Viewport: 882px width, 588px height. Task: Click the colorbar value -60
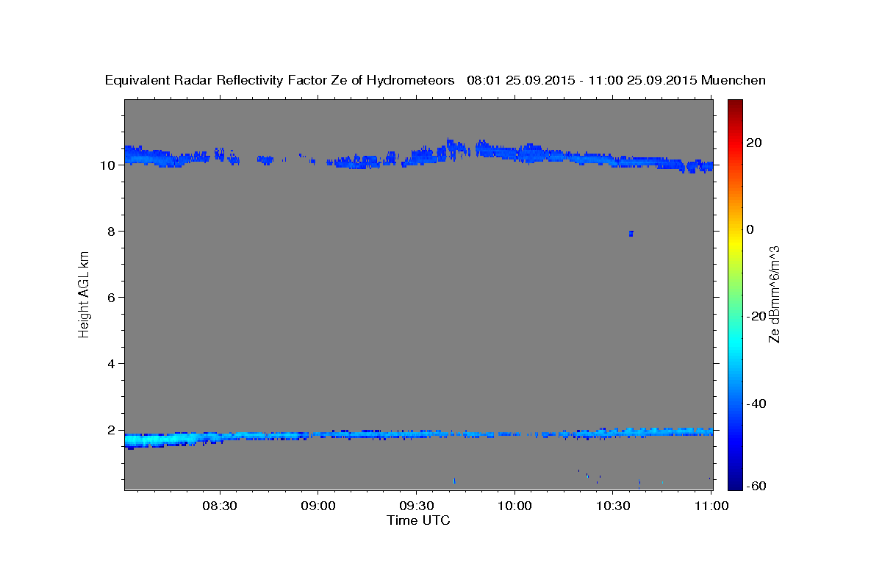(756, 485)
